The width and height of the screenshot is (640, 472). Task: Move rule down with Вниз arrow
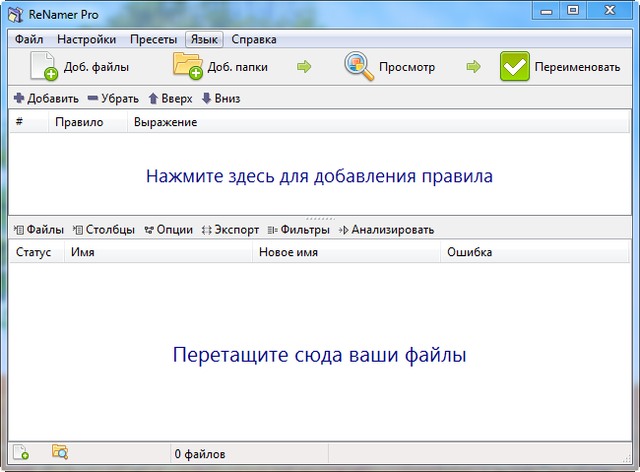coord(221,98)
